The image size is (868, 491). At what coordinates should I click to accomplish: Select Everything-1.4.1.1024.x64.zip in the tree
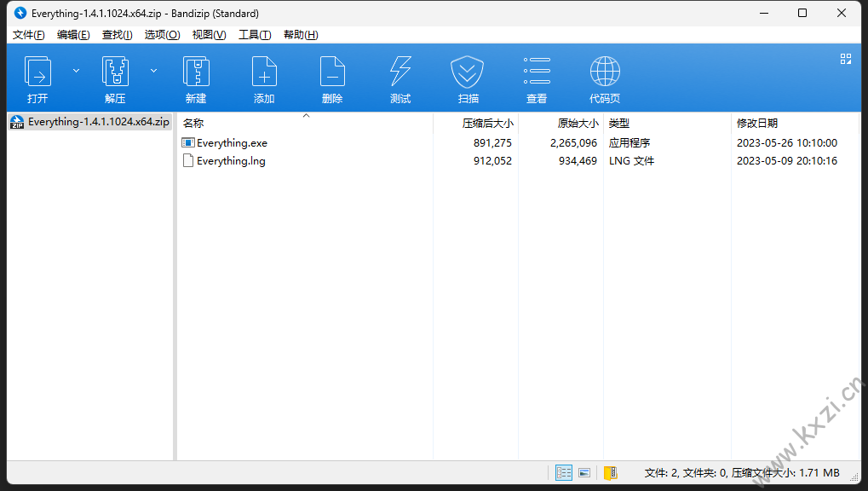[99, 122]
